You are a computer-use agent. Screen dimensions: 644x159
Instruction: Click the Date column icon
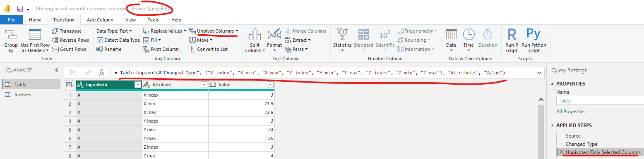451,35
